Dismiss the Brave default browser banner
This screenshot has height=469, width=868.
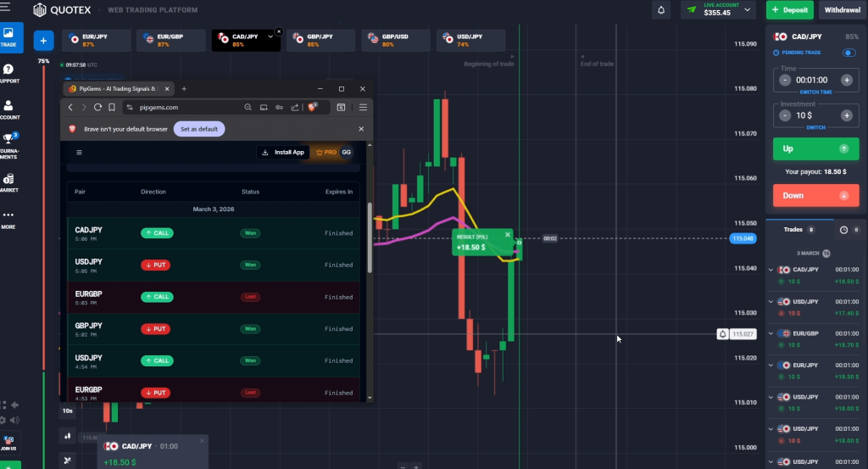[x=361, y=129]
